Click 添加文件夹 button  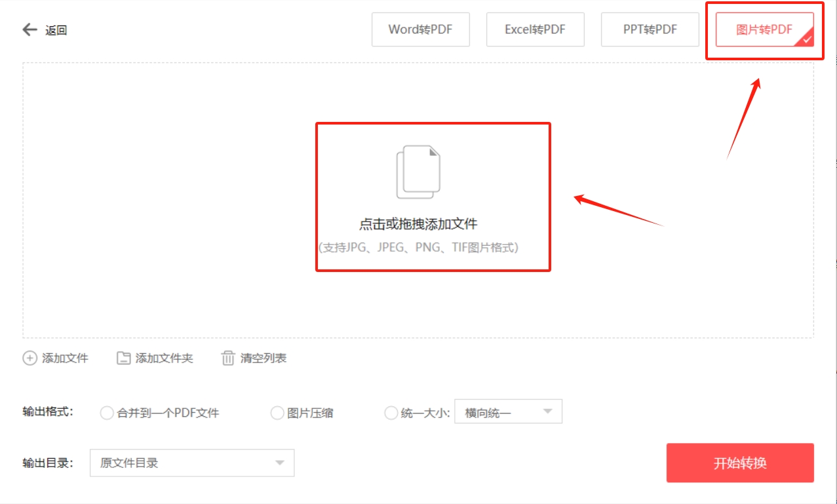[155, 359]
